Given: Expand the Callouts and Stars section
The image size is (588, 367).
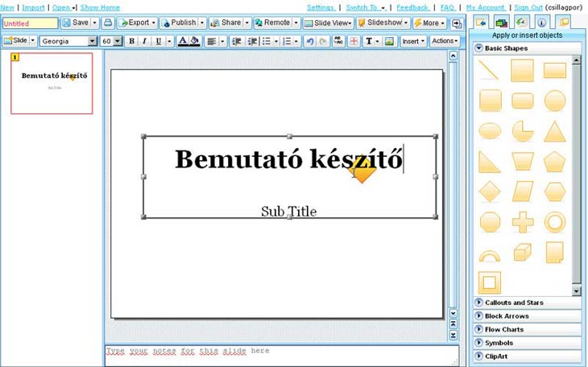Looking at the screenshot, I should tap(527, 303).
